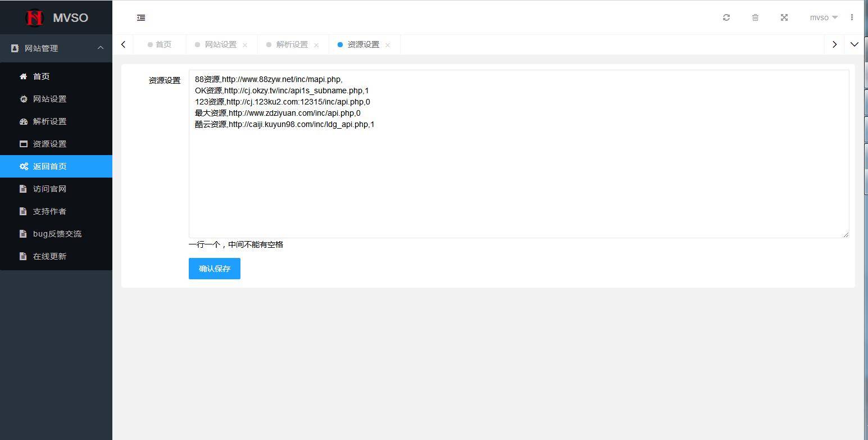The width and height of the screenshot is (868, 440).
Task: Open the mvso user dropdown
Action: [x=823, y=17]
